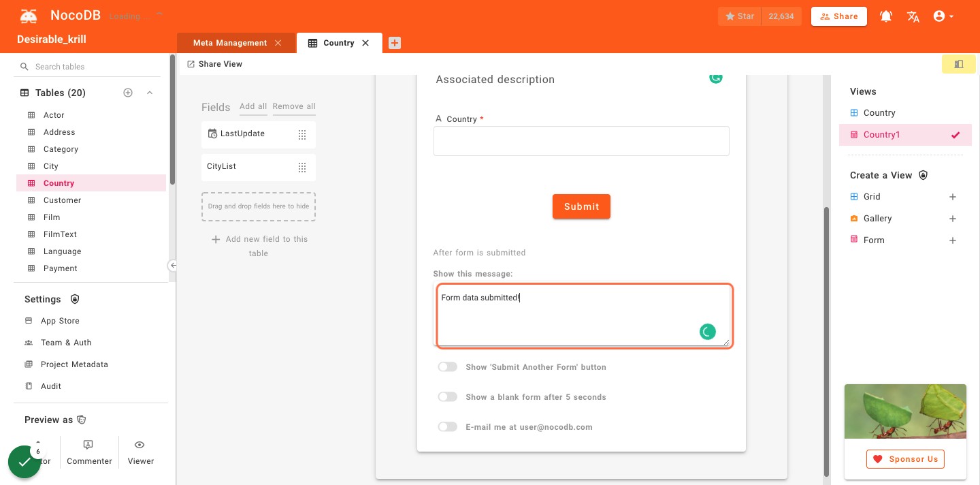Preview as Viewer
The height and width of the screenshot is (485, 980).
point(140,453)
